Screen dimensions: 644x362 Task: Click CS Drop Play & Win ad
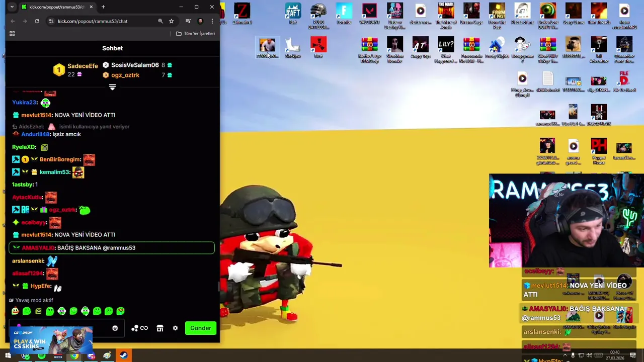[x=50, y=341]
